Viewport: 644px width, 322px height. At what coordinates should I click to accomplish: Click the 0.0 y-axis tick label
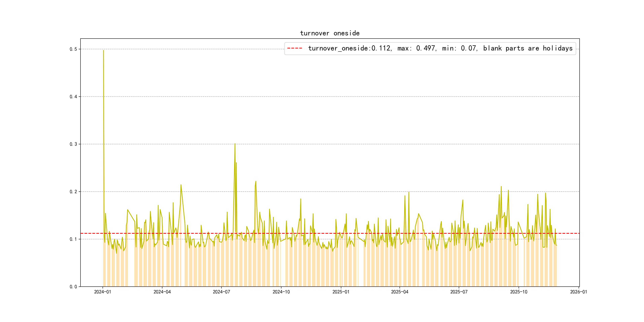(x=73, y=287)
